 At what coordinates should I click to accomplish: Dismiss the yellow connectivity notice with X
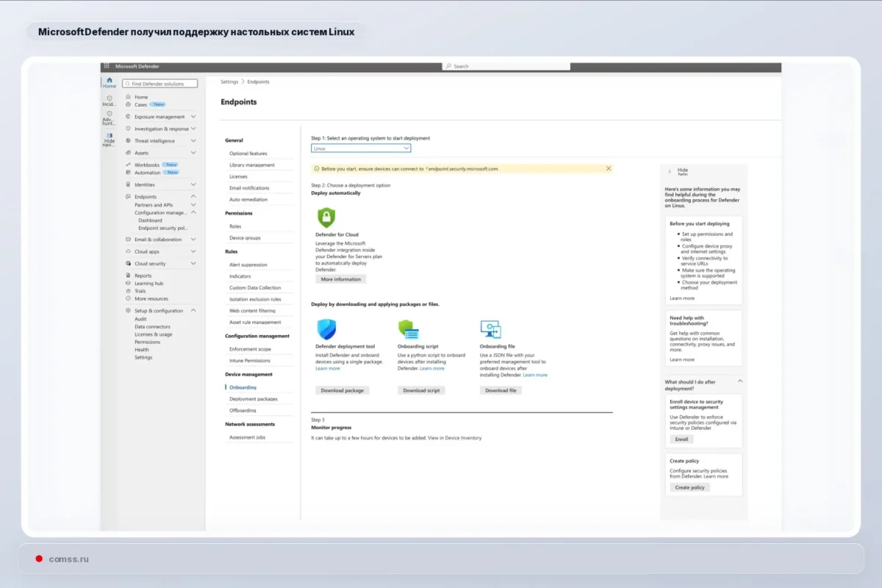click(608, 168)
